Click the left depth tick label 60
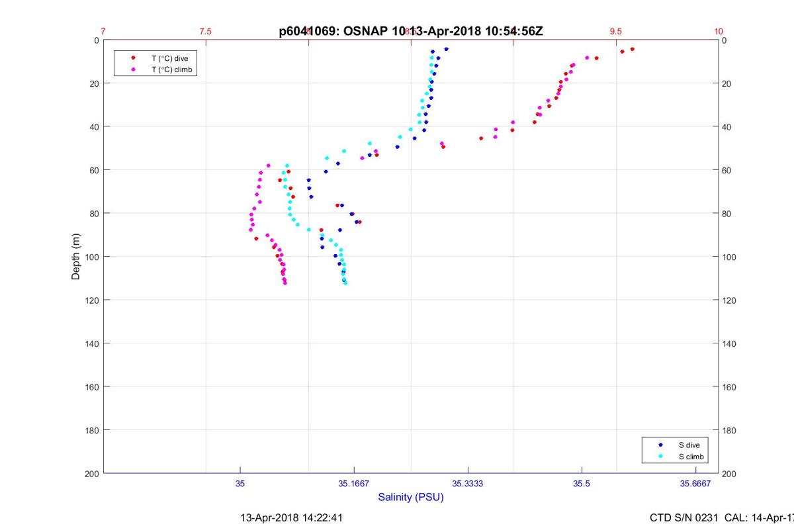This screenshot has height=532, width=794. [x=94, y=170]
